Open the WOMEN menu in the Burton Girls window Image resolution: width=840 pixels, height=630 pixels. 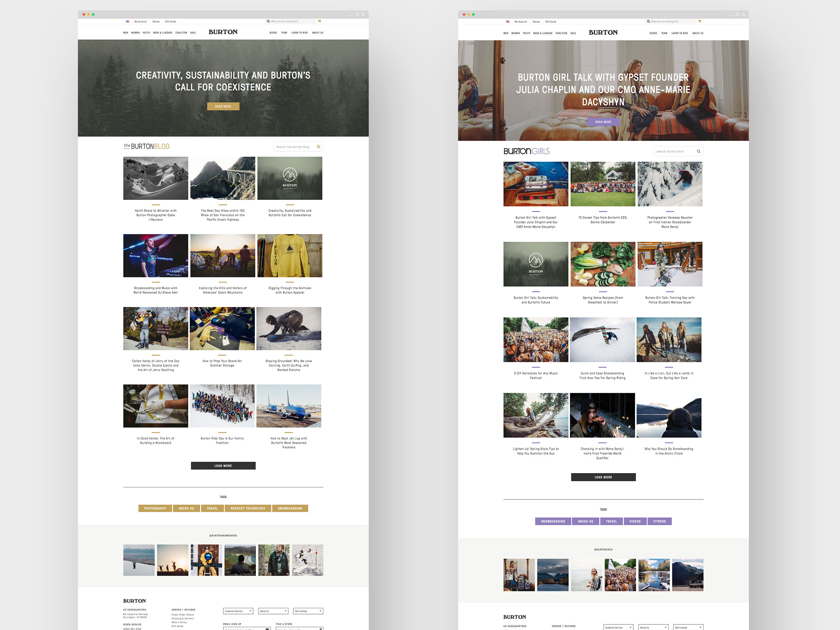(515, 33)
